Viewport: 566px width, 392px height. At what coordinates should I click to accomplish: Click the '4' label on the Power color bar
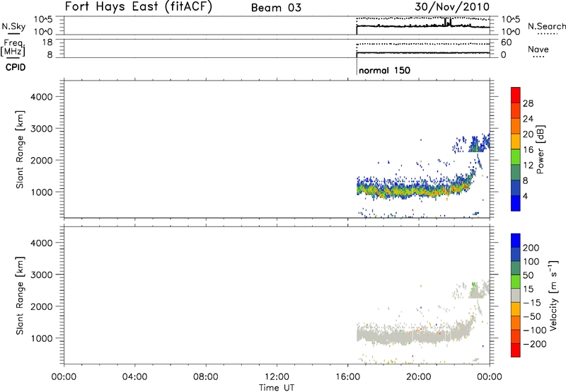coord(526,197)
